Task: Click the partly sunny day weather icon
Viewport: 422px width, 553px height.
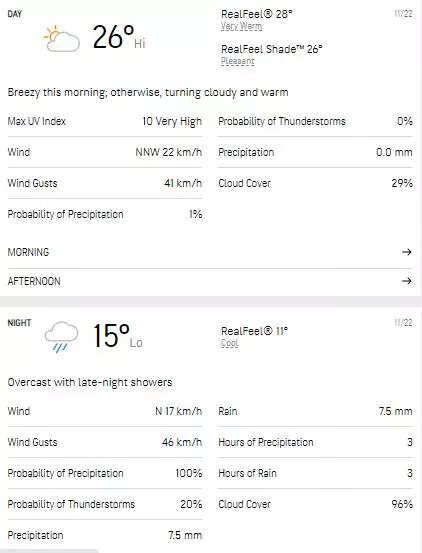Action: coord(61,38)
